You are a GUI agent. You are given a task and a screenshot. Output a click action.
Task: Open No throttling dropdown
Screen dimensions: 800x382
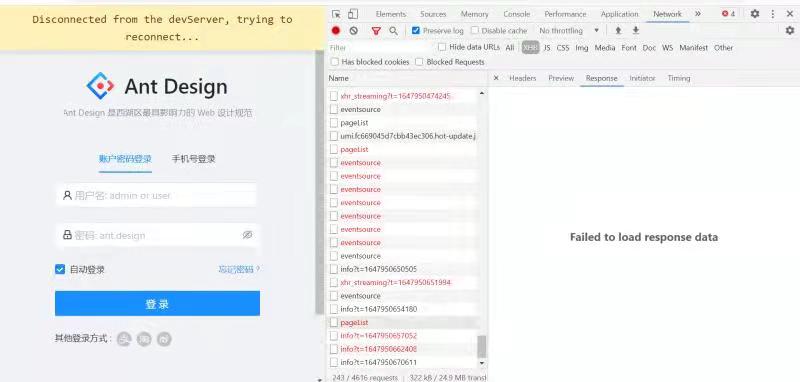(569, 31)
